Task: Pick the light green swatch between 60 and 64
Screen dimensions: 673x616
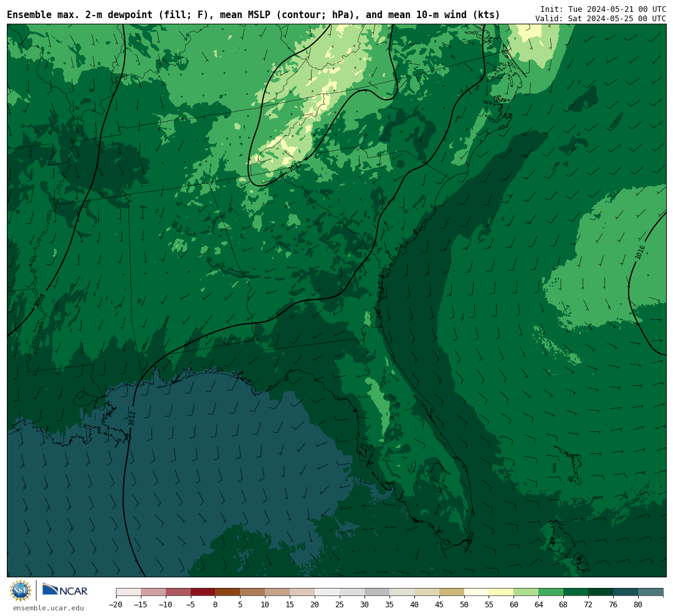Action: [x=527, y=592]
